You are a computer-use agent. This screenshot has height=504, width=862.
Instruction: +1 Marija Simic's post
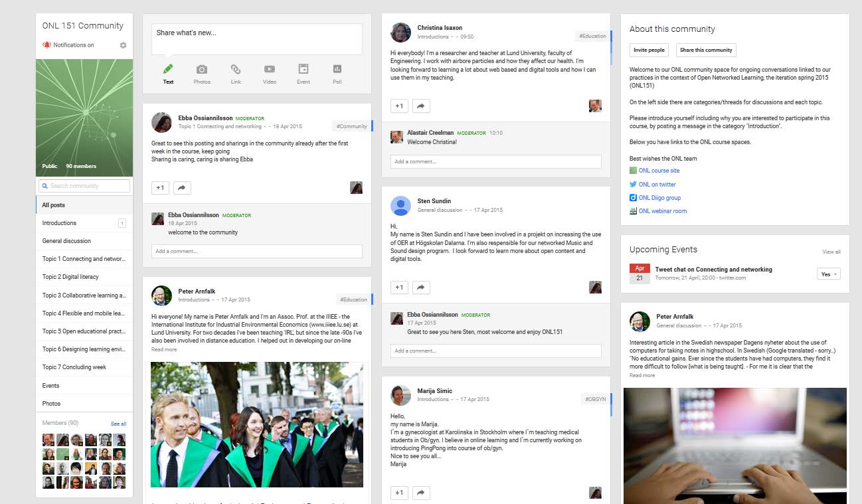[x=399, y=493]
